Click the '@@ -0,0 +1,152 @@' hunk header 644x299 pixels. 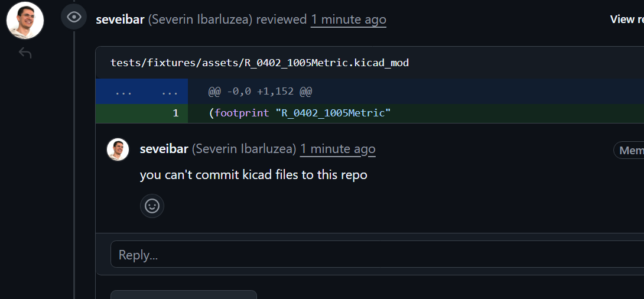click(260, 92)
